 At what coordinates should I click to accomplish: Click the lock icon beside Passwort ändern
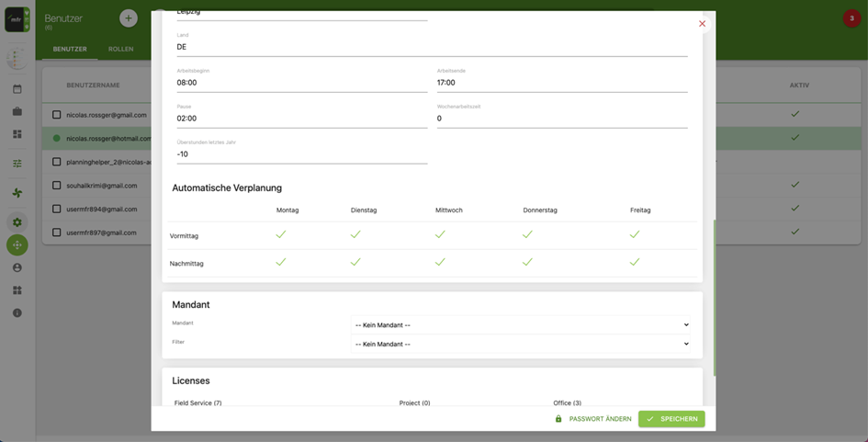click(x=558, y=419)
